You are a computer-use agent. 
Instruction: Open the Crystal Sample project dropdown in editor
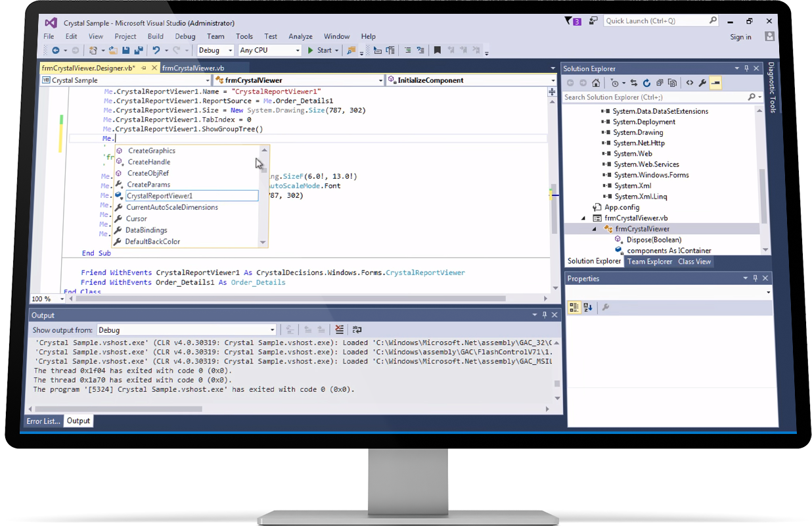(126, 80)
